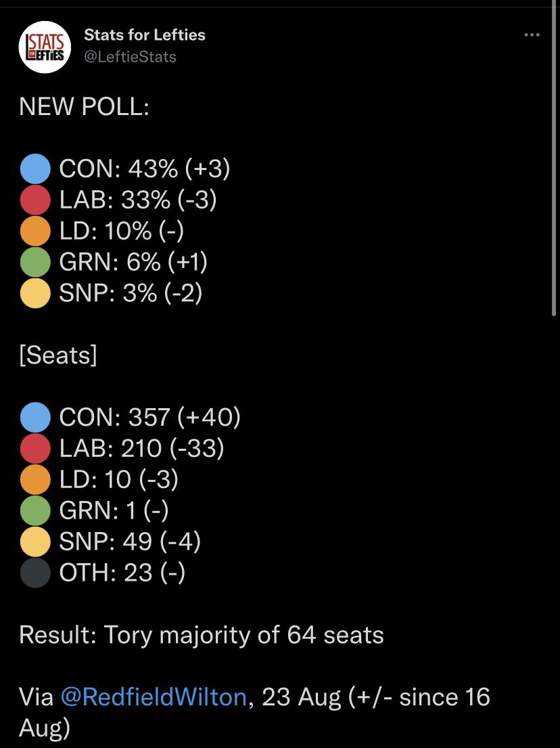Click the Stats for Lefties display name

[145, 35]
